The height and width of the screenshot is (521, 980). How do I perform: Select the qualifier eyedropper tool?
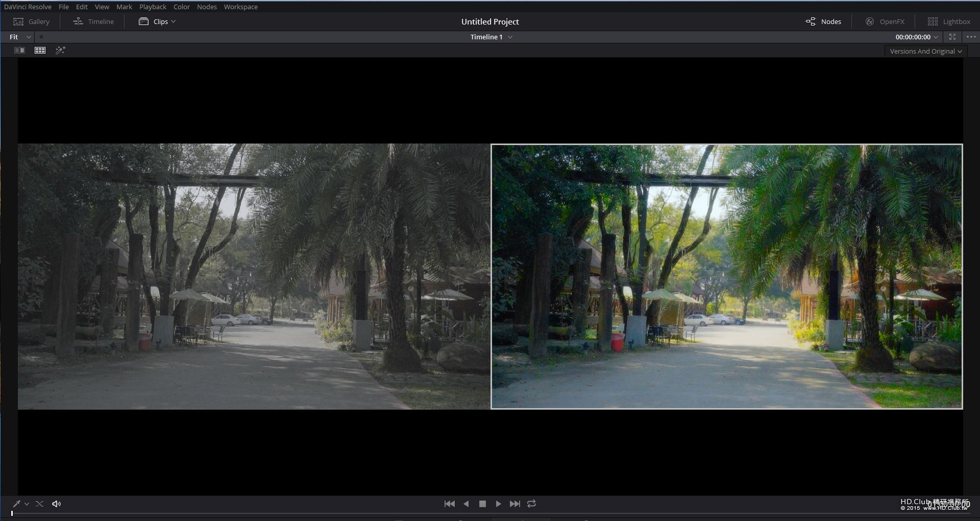16,504
